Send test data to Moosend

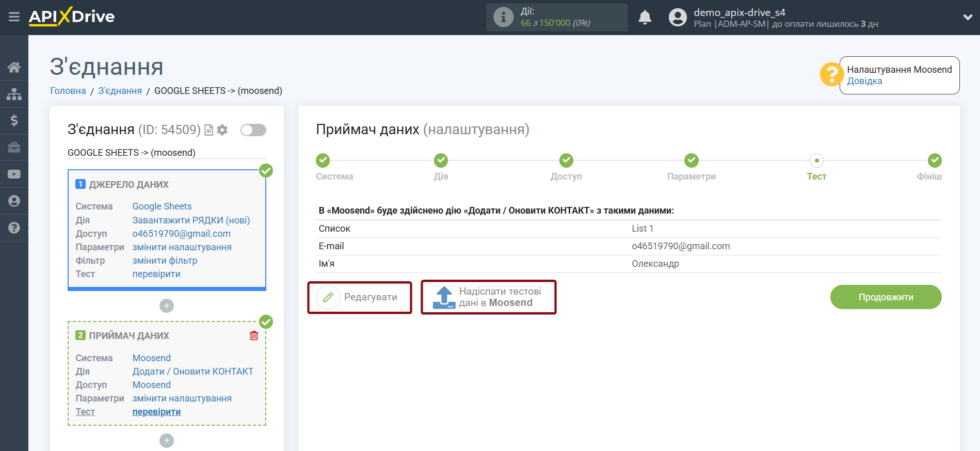point(488,297)
